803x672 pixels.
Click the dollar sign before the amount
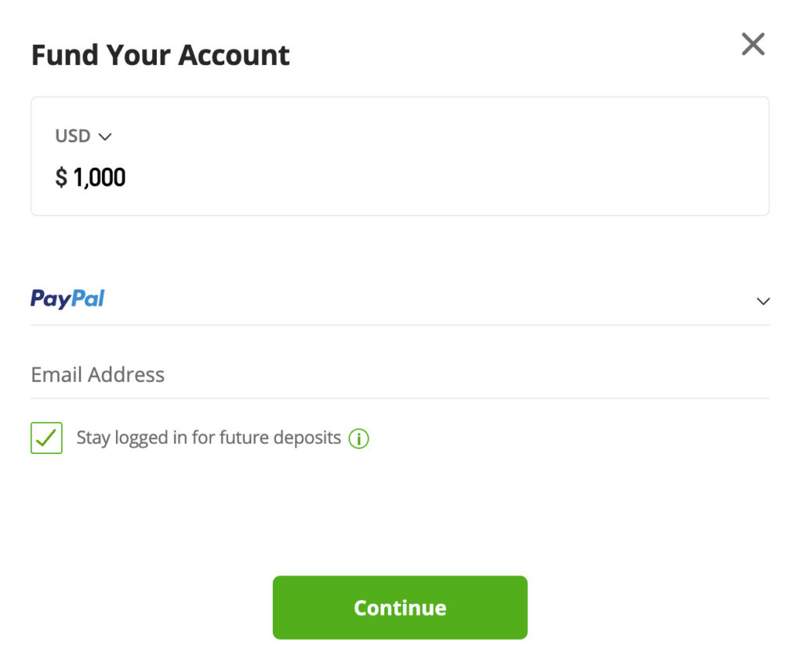pyautogui.click(x=61, y=178)
